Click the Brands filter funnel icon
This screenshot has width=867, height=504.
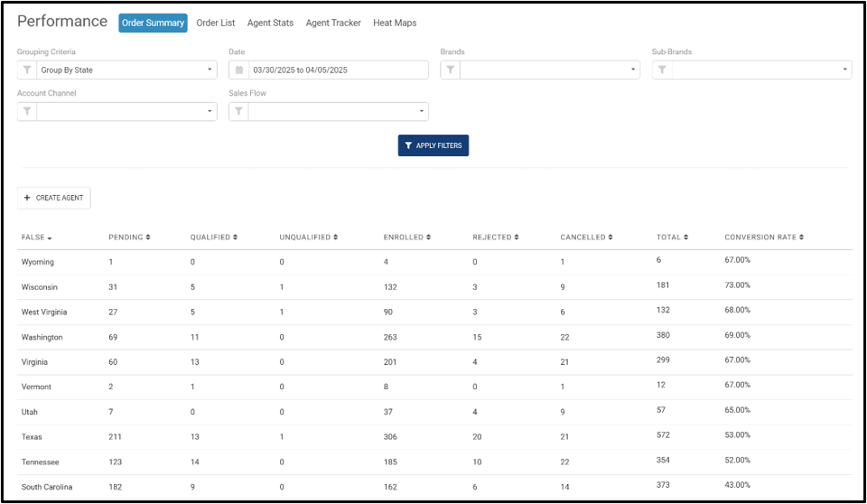click(450, 70)
